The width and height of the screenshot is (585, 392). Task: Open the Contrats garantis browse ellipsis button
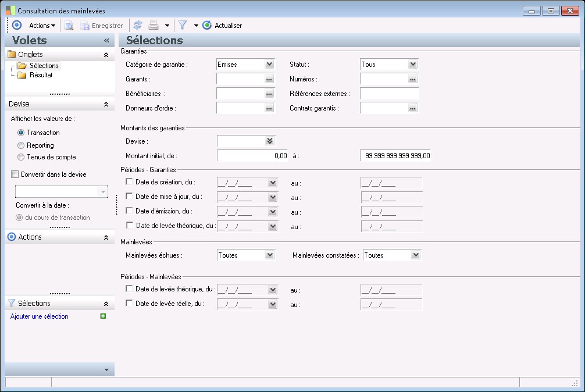[412, 108]
